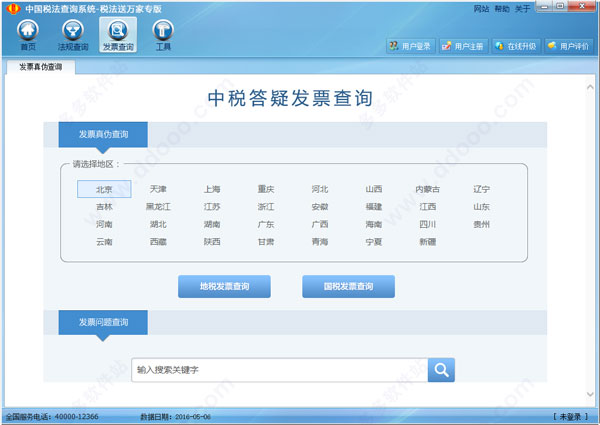Click the scrollbar down arrow
Screen dimensions: 600x425
[590, 394]
